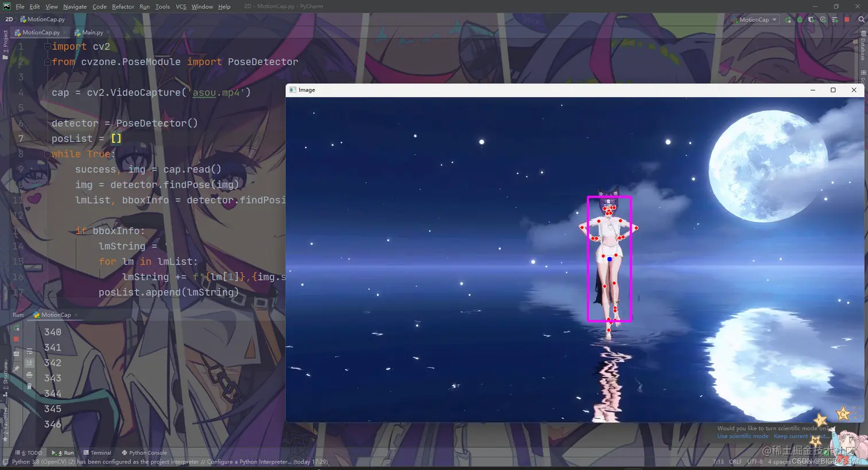Click Use scientific mode link
This screenshot has height=470, width=868.
pyautogui.click(x=742, y=436)
